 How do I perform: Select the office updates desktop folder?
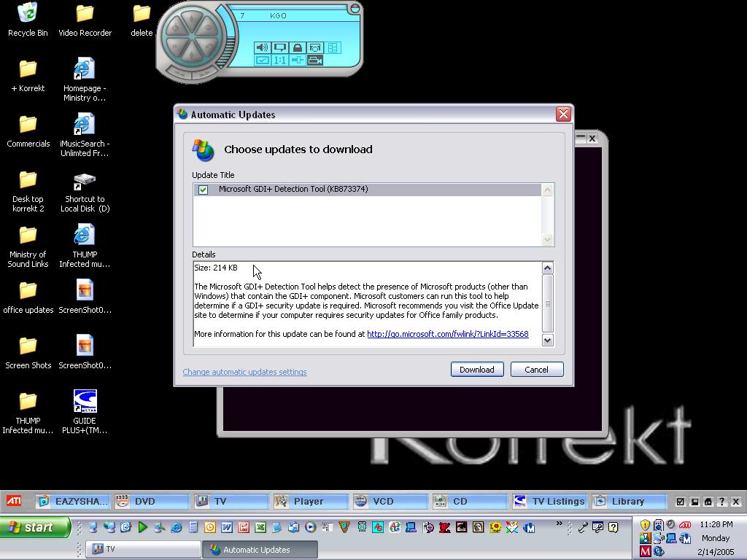tap(28, 298)
